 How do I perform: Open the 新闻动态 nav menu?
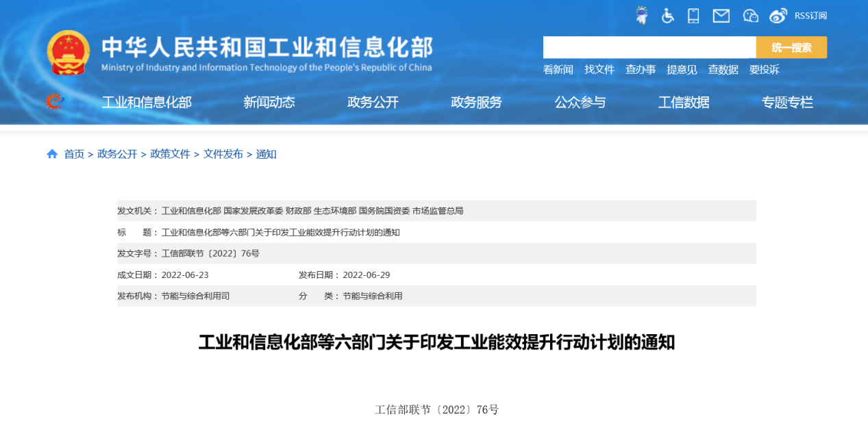(269, 103)
